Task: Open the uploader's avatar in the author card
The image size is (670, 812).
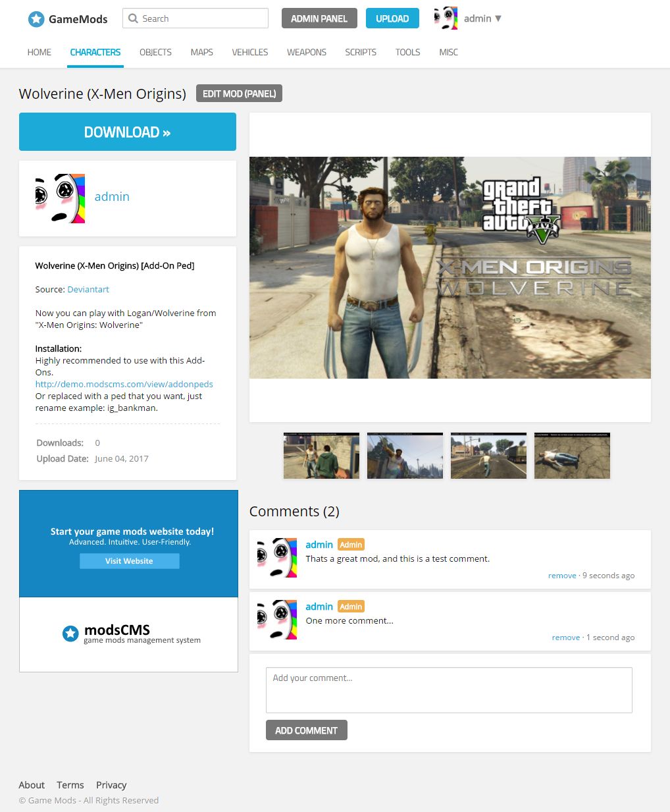Action: tap(60, 198)
